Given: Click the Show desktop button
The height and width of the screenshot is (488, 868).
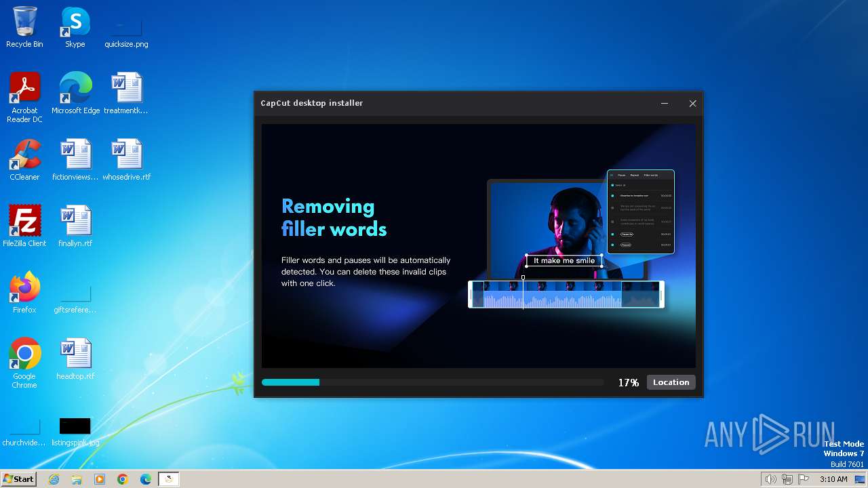Looking at the screenshot, I should [861, 479].
